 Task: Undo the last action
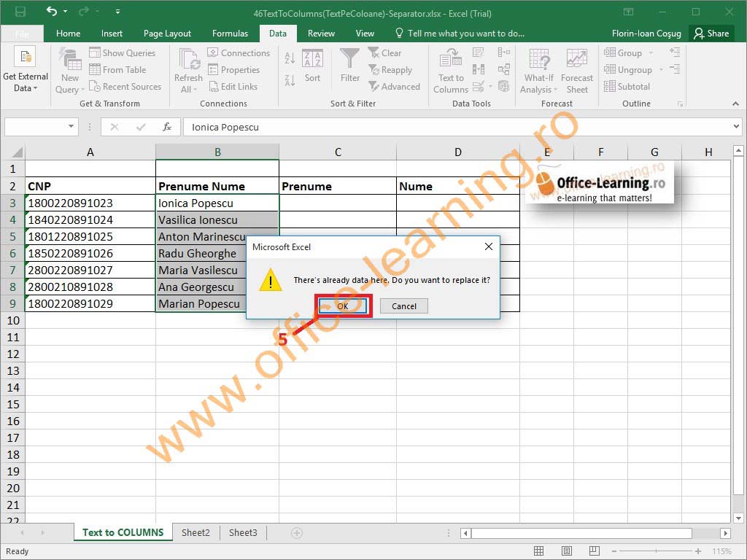tap(52, 12)
